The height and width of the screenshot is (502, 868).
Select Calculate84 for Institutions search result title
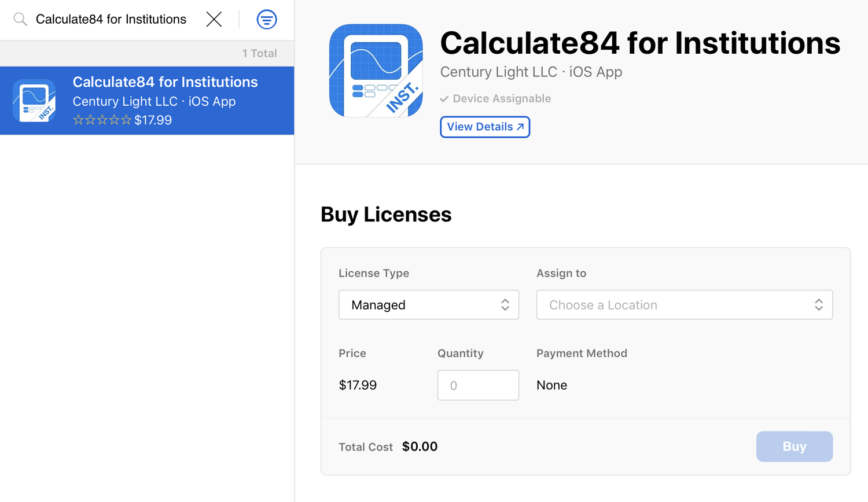click(165, 82)
